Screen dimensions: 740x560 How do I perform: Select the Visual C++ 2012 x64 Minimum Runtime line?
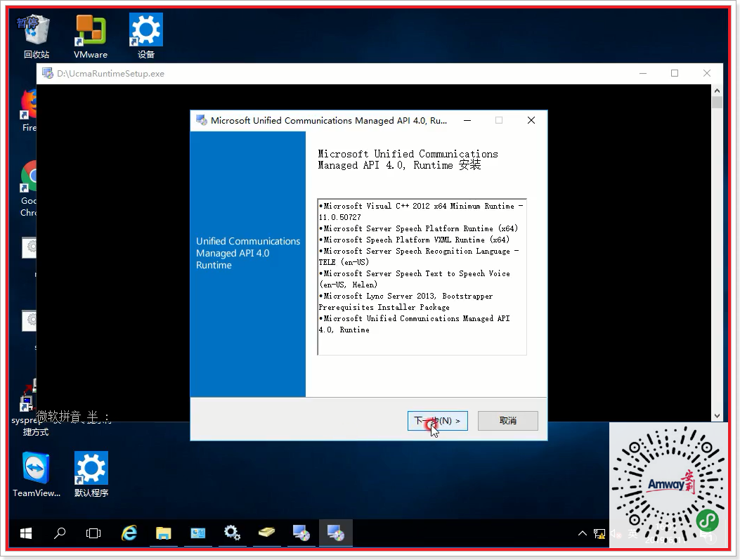click(421, 211)
